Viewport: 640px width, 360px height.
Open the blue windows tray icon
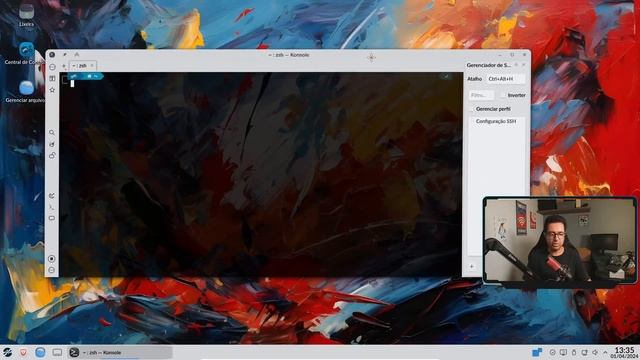coord(537,352)
